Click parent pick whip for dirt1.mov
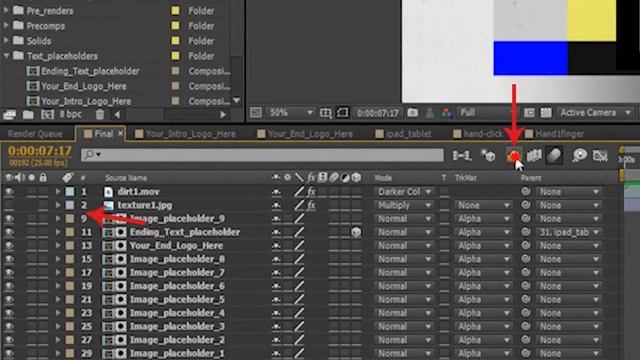Image resolution: width=640 pixels, height=360 pixels. (526, 191)
